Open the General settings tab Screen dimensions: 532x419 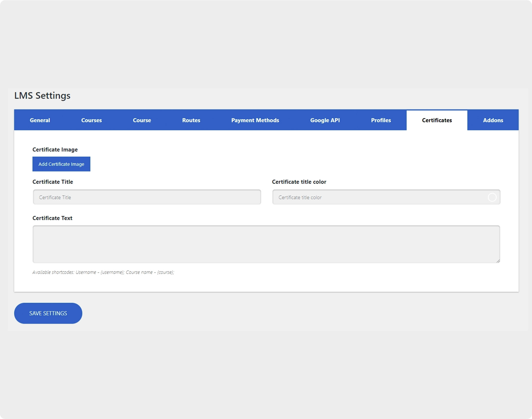(x=40, y=120)
